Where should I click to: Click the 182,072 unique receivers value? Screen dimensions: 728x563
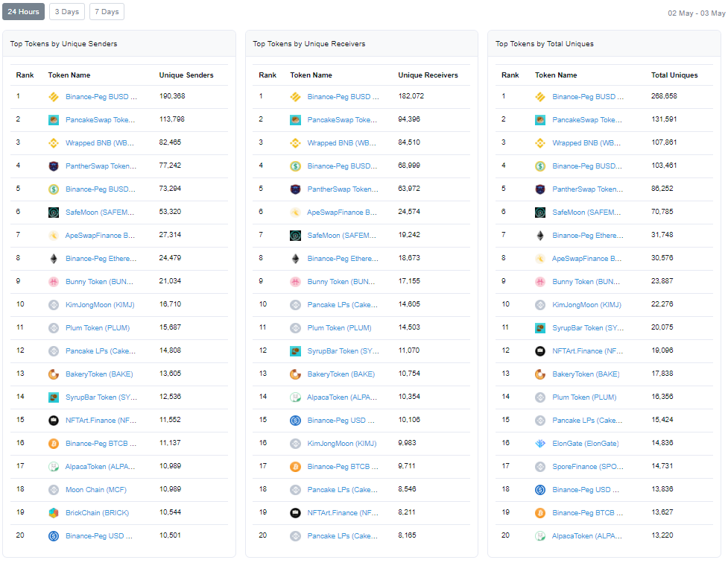click(x=411, y=96)
